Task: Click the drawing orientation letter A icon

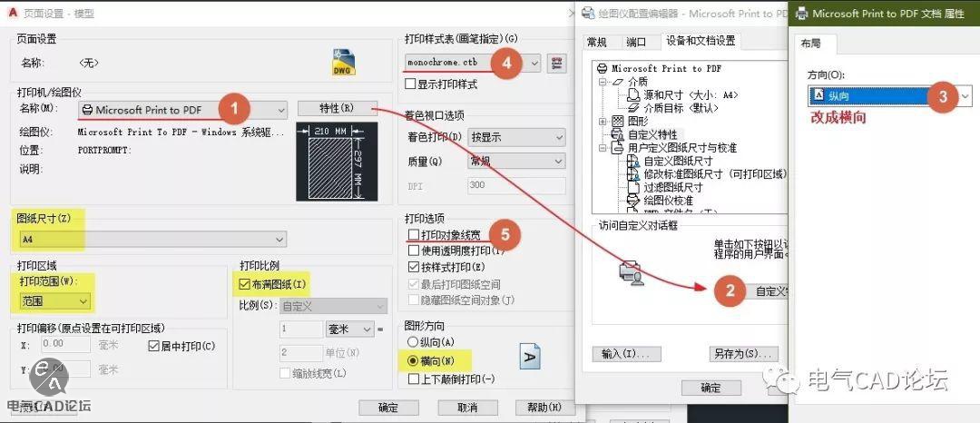Action: click(531, 356)
